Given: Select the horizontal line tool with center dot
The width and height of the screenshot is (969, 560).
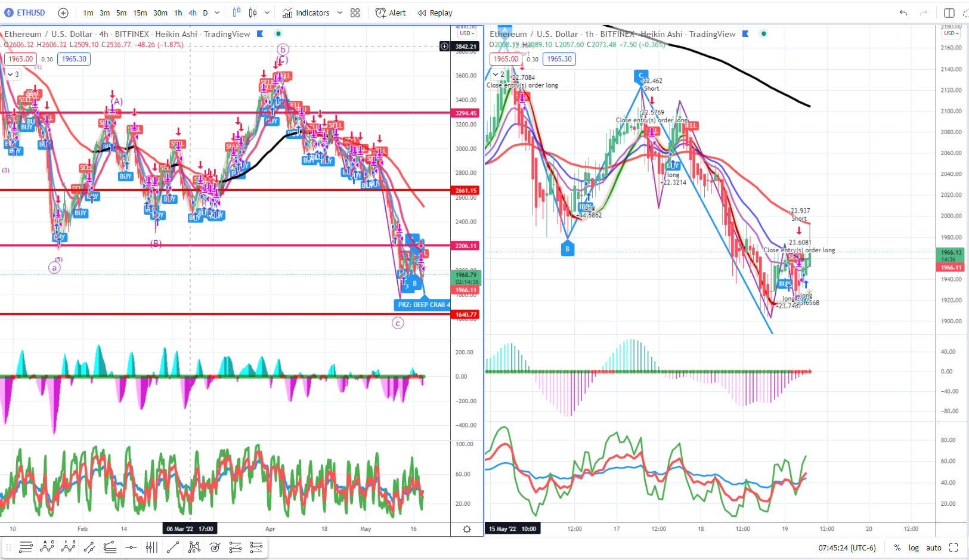Looking at the screenshot, I should (x=131, y=547).
